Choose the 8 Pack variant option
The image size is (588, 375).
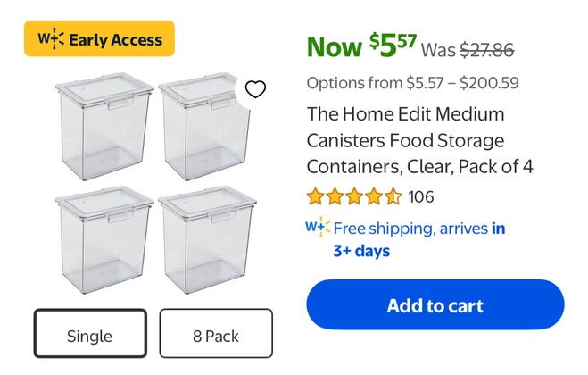click(216, 336)
